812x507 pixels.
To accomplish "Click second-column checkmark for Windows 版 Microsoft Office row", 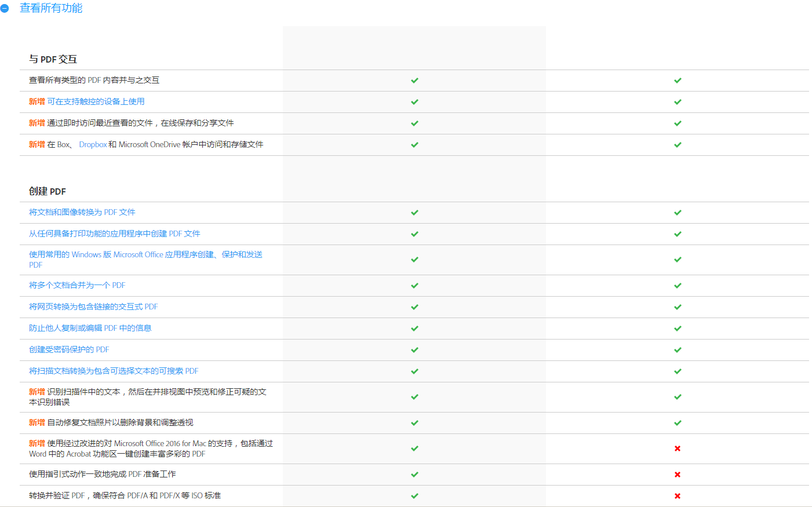I will [x=678, y=260].
